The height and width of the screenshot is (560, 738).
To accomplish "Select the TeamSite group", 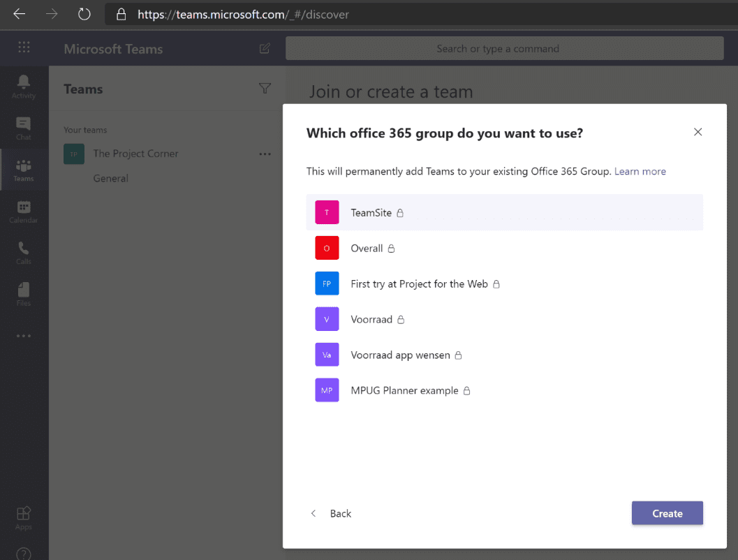I will [x=505, y=212].
